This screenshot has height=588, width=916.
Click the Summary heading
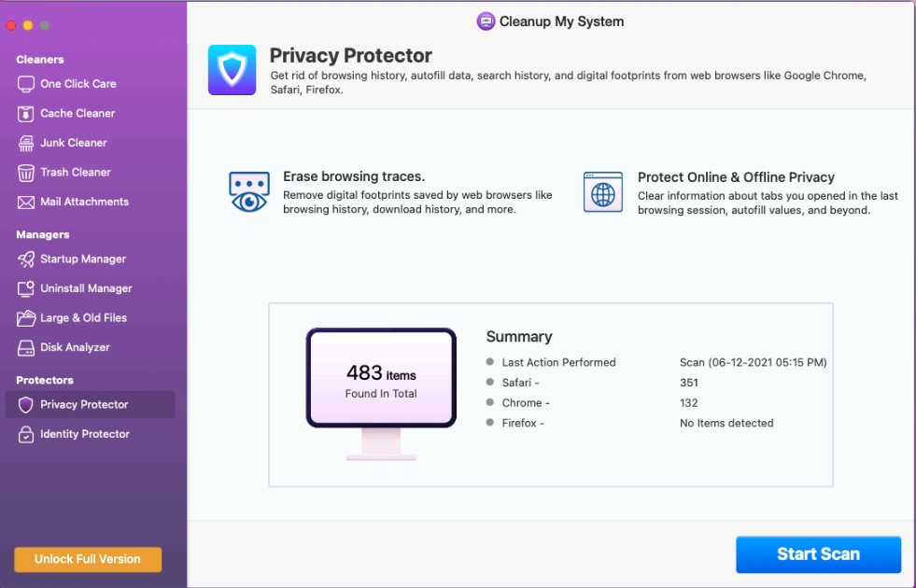(519, 337)
